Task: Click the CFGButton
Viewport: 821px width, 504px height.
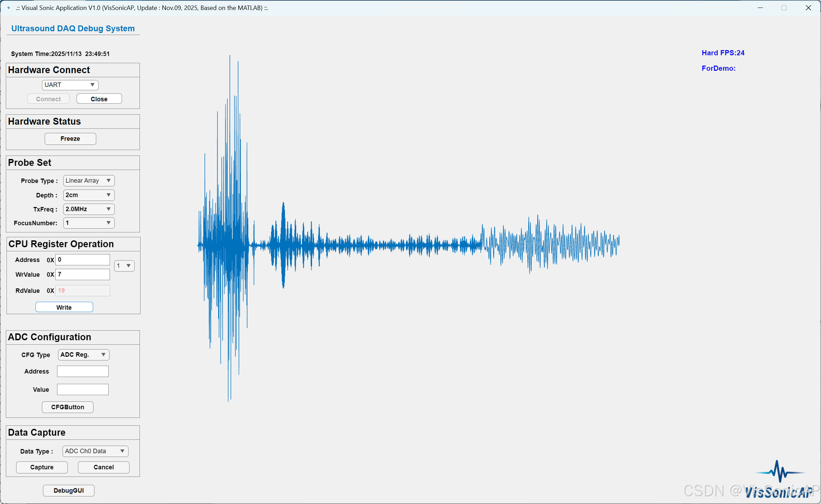Action: (67, 407)
